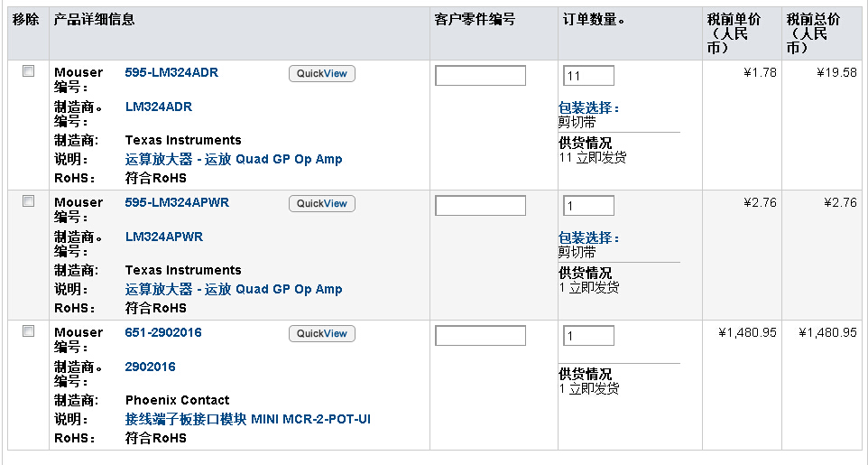Focus the quantity field for LM324APWR

(588, 206)
